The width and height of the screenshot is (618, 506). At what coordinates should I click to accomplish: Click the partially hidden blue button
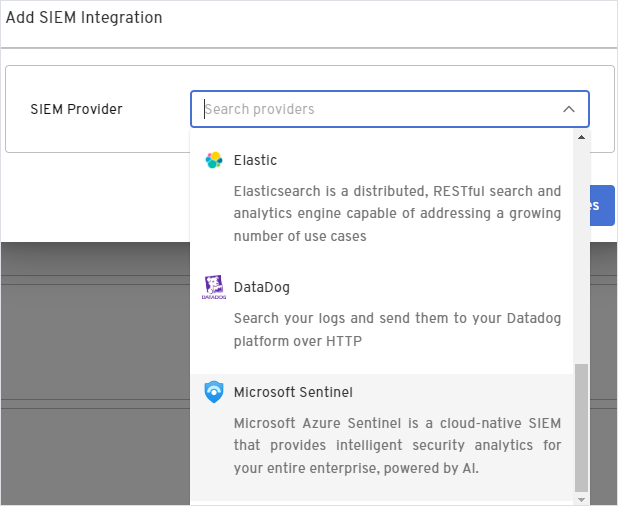click(x=602, y=205)
